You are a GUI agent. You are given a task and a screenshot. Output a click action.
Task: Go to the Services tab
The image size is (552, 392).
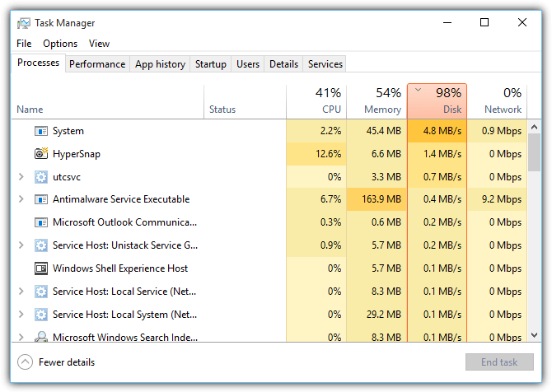pyautogui.click(x=325, y=64)
